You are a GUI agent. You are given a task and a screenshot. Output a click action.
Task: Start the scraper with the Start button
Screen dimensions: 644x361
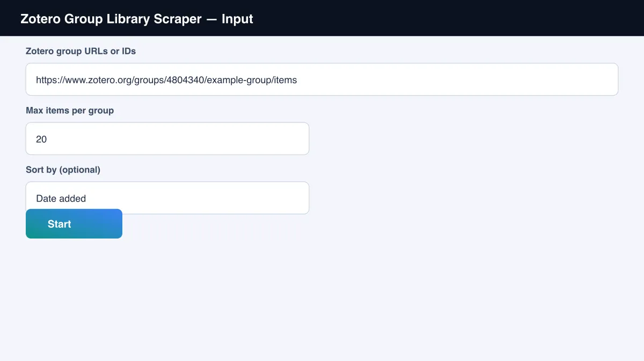pos(74,223)
